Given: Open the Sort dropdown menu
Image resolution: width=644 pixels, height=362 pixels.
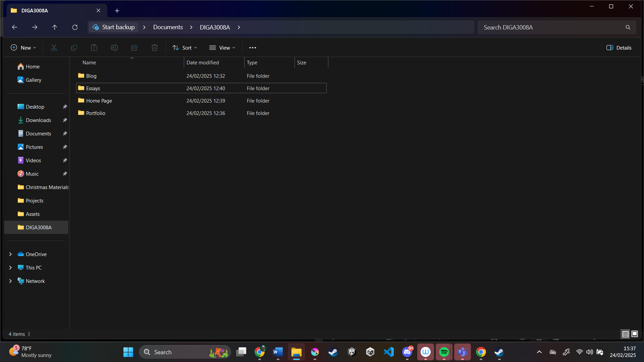Looking at the screenshot, I should [184, 48].
